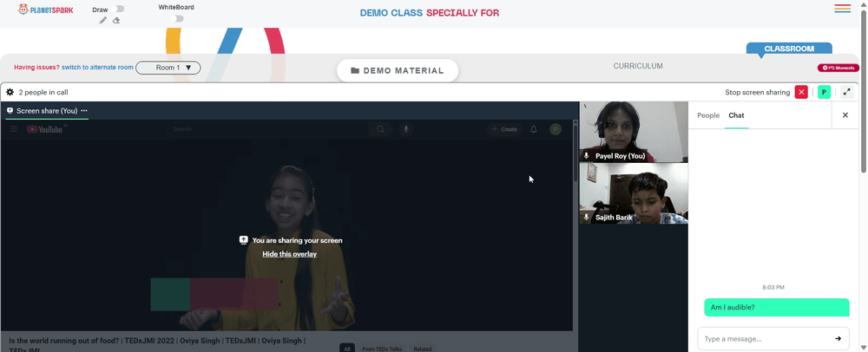Open the call settings gear icon
This screenshot has width=868, height=352.
(x=10, y=92)
